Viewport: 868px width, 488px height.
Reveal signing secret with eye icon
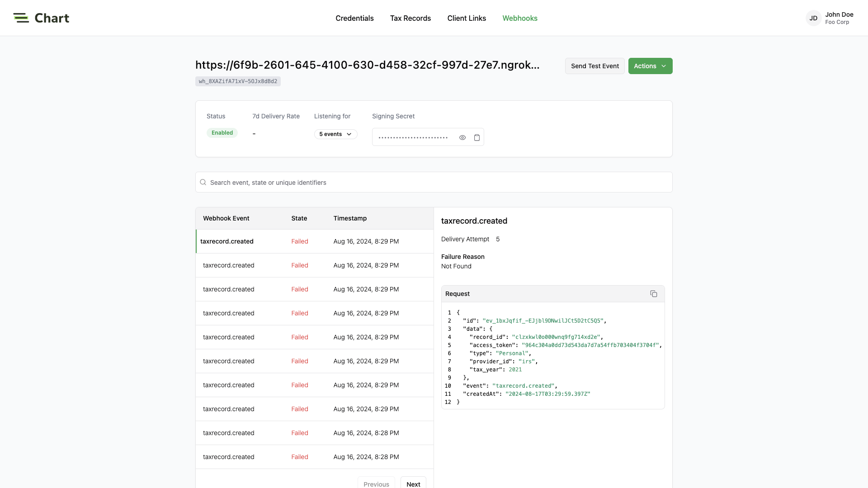point(462,137)
